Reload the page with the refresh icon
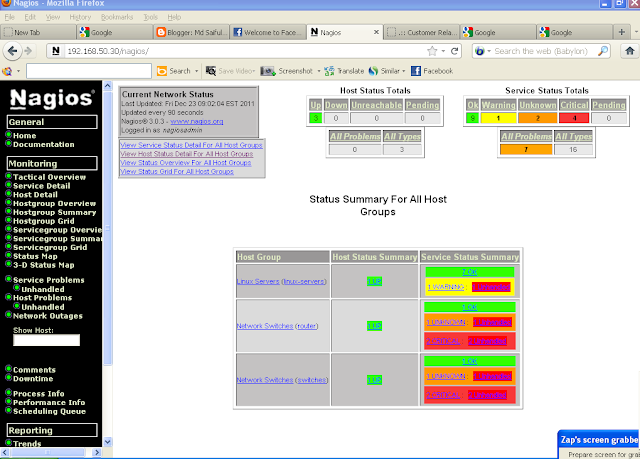640x459 pixels. coord(454,51)
